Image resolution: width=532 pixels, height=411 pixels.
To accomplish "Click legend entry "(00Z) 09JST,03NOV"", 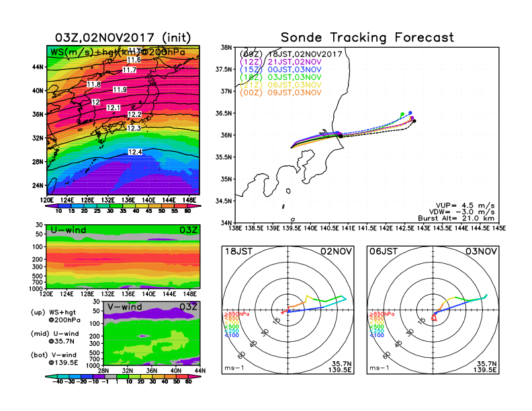I will pyautogui.click(x=280, y=93).
